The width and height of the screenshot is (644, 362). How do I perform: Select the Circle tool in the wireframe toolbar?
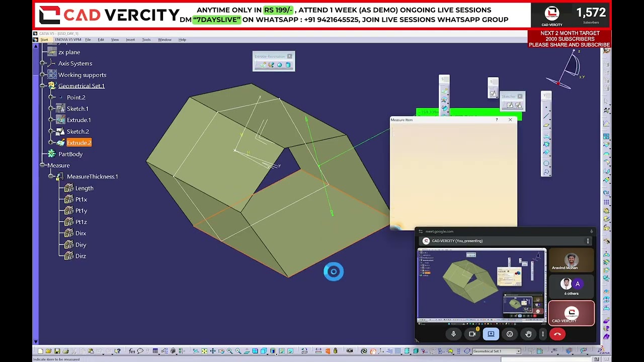pyautogui.click(x=546, y=163)
